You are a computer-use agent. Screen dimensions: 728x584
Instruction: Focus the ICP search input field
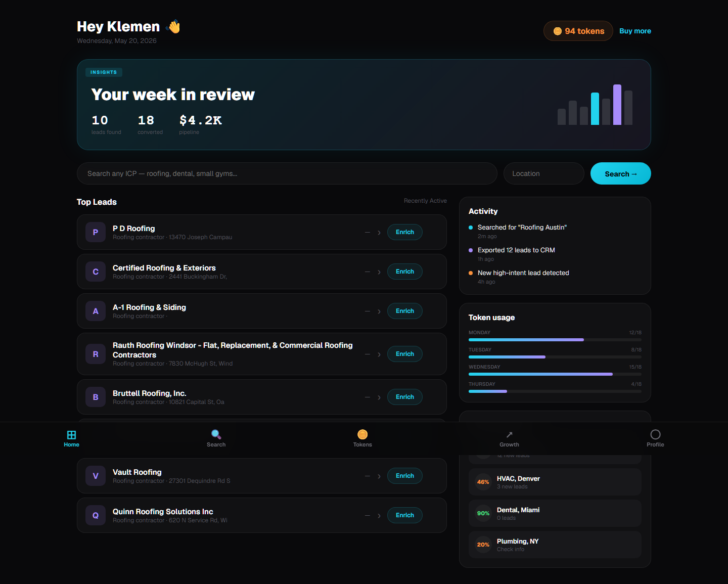(x=287, y=173)
